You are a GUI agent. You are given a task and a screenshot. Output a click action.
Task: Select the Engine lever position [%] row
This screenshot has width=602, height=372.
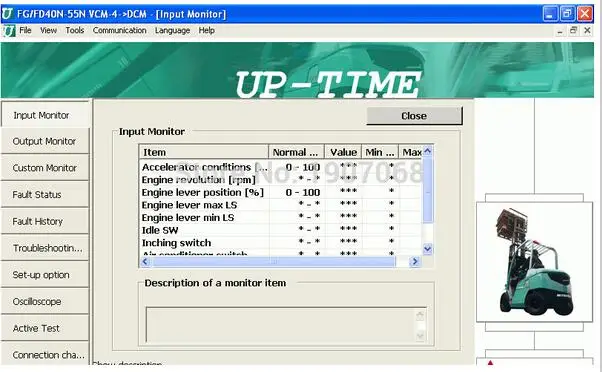281,192
